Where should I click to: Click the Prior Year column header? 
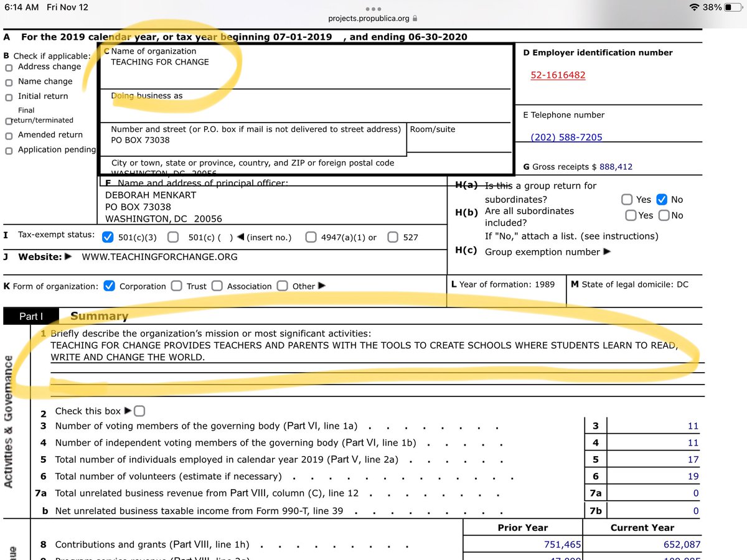coord(523,528)
